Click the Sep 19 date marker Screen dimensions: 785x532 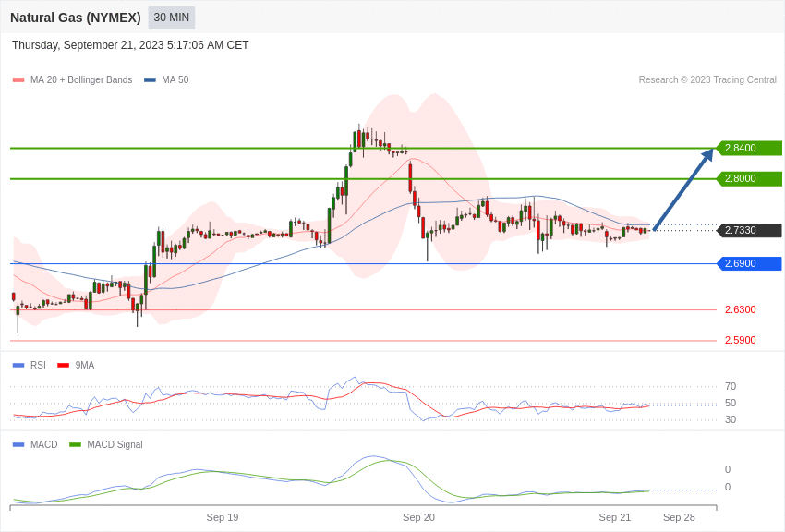pyautogui.click(x=223, y=517)
